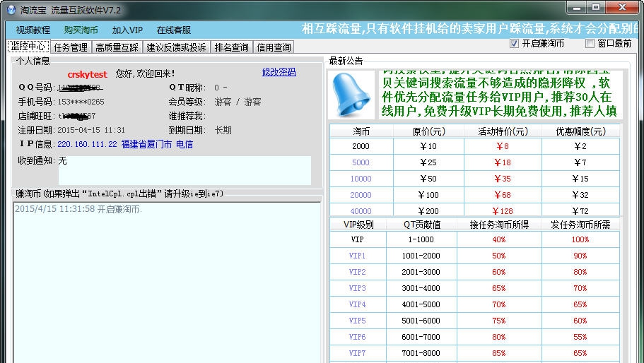Click the 100% cost cell
644x363 pixels.
[x=580, y=239]
